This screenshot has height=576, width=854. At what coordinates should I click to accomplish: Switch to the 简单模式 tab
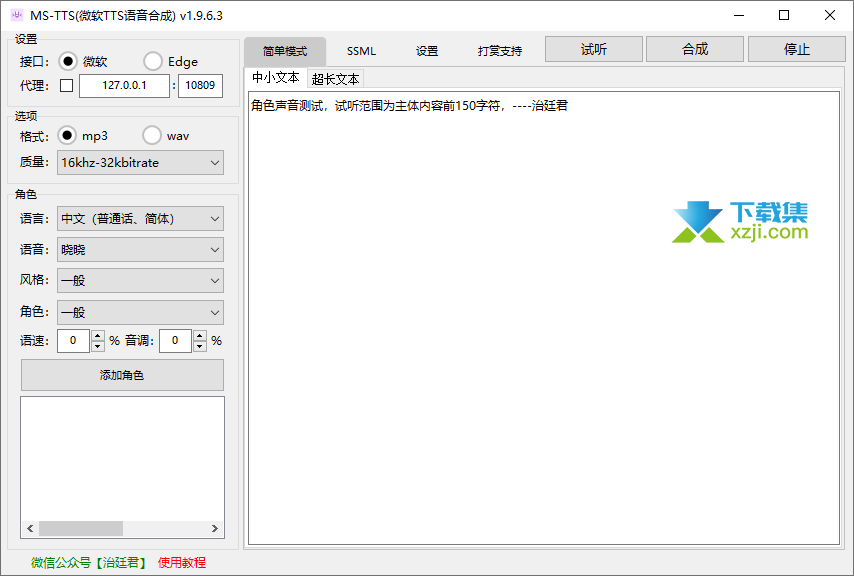click(x=285, y=51)
